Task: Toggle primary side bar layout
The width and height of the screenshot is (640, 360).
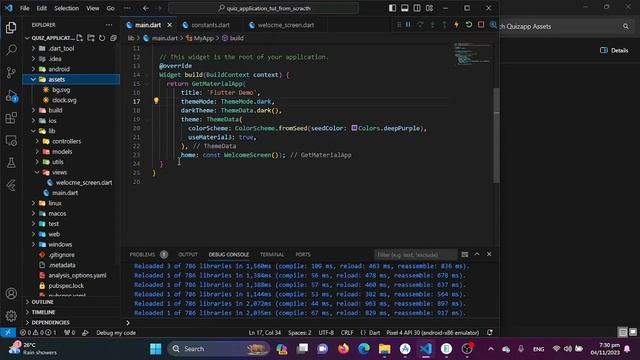Action: click(x=392, y=8)
